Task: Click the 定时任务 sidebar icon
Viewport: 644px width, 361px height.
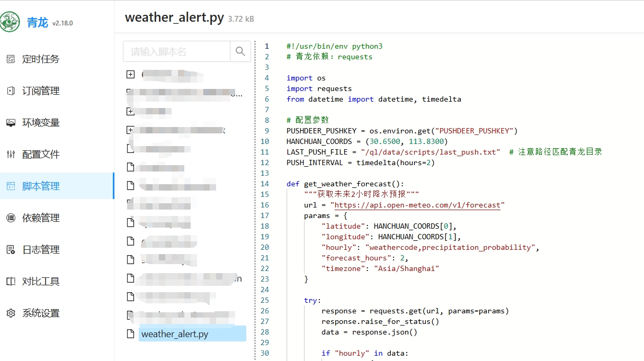Action: 11,59
